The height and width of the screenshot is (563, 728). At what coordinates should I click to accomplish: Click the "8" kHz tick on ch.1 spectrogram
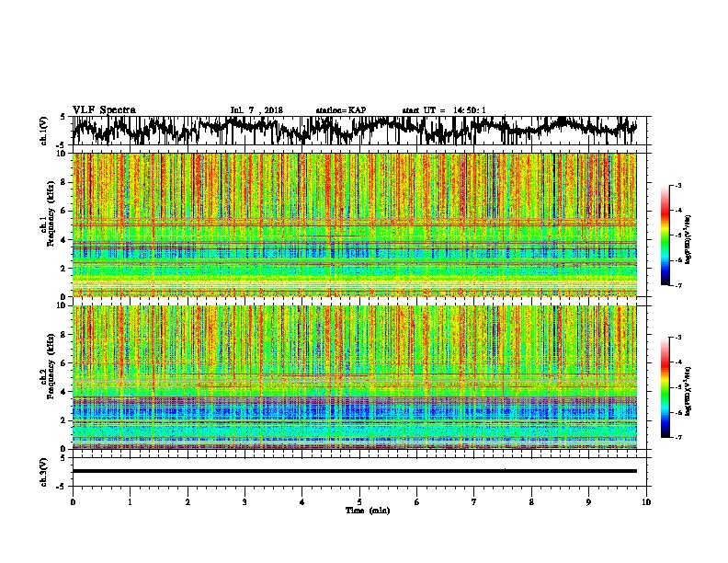pos(64,182)
